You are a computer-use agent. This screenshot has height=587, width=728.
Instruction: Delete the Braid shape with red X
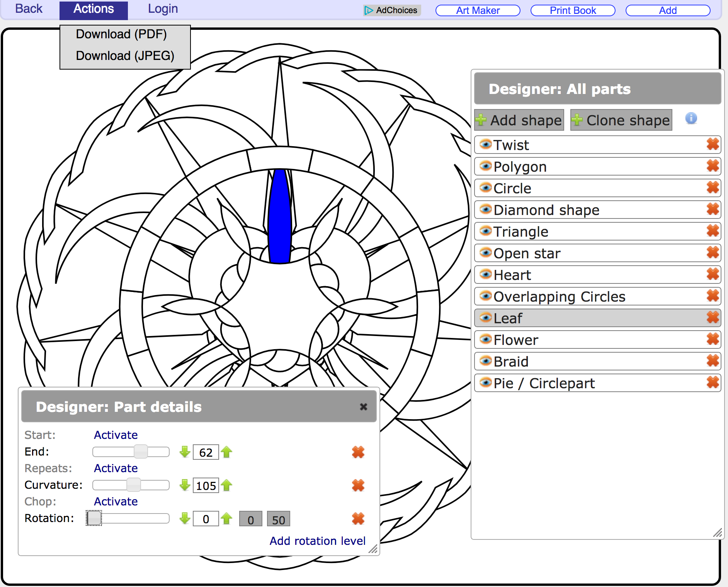(713, 361)
